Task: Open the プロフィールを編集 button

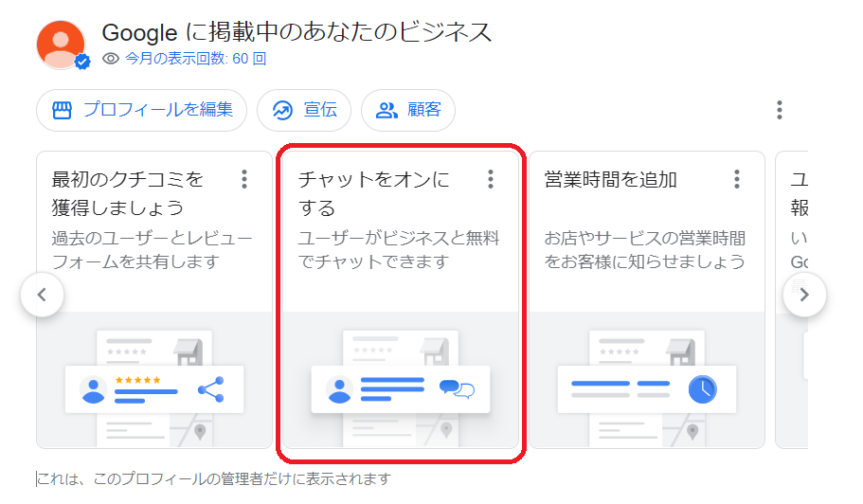Action: click(141, 110)
